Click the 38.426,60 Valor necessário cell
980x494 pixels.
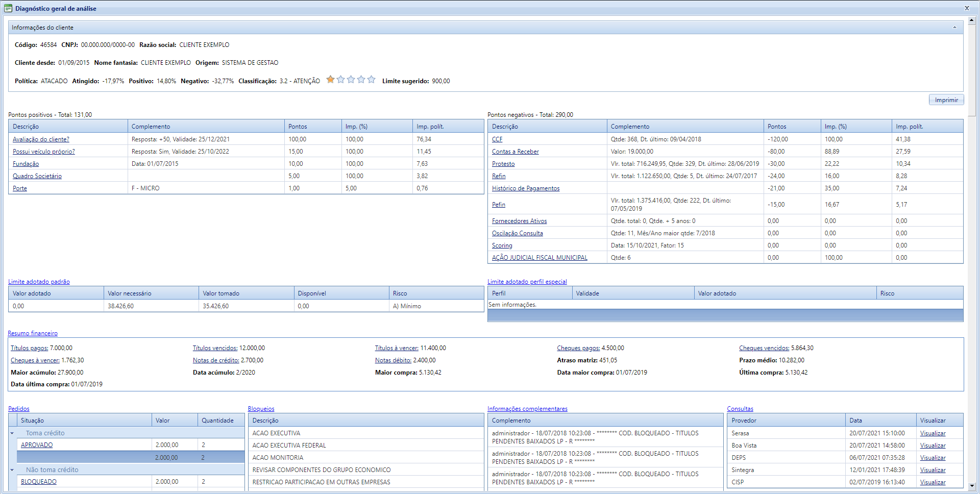[151, 306]
